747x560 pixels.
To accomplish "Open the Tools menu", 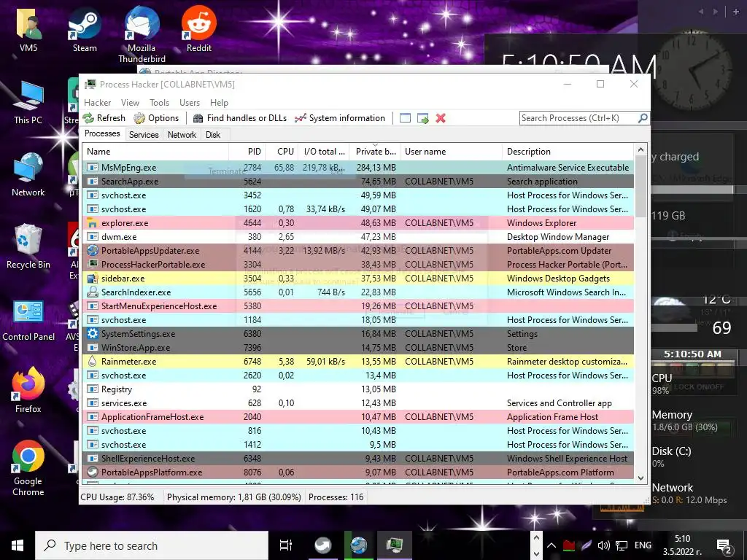I will pos(159,103).
